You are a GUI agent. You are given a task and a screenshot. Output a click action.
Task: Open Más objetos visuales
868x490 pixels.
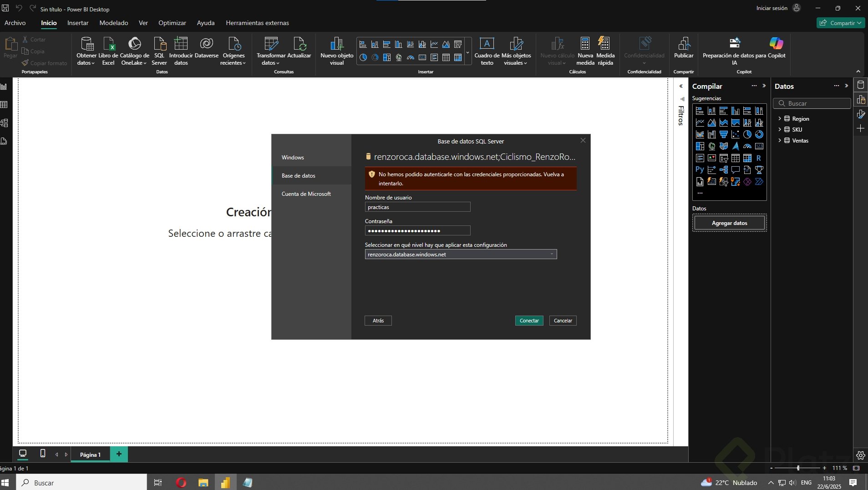516,51
